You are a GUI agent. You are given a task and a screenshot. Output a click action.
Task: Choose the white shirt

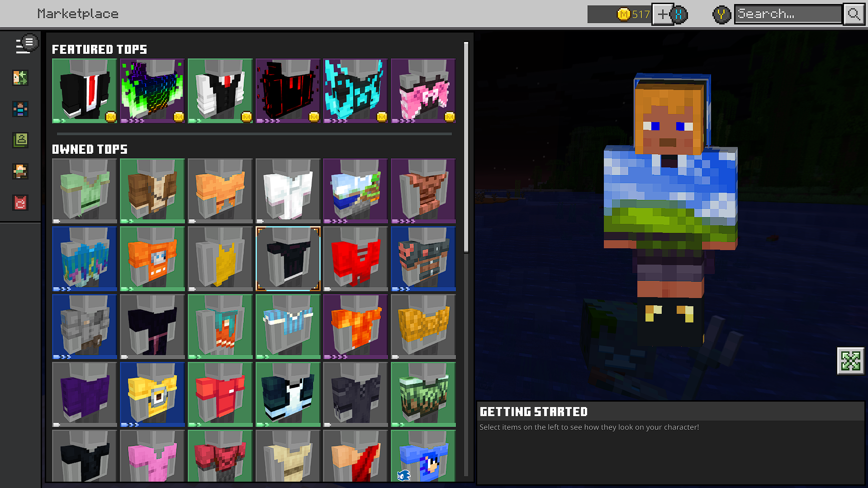click(288, 191)
